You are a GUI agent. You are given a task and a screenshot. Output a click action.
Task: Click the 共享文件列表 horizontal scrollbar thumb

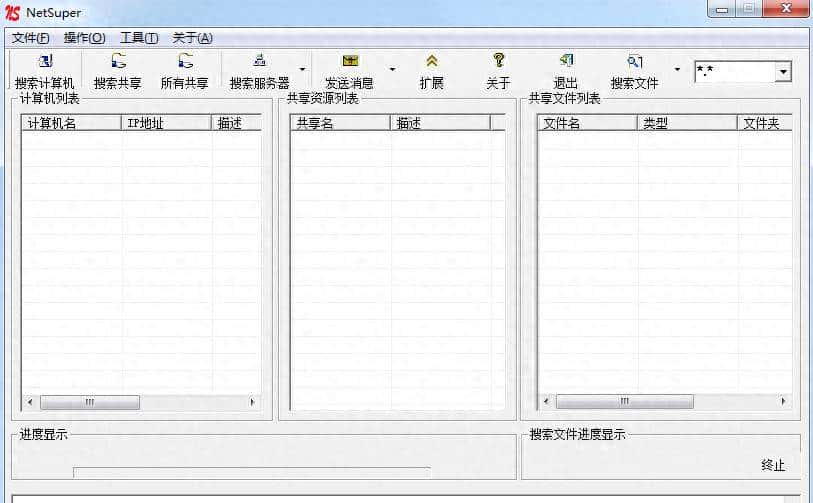[625, 401]
